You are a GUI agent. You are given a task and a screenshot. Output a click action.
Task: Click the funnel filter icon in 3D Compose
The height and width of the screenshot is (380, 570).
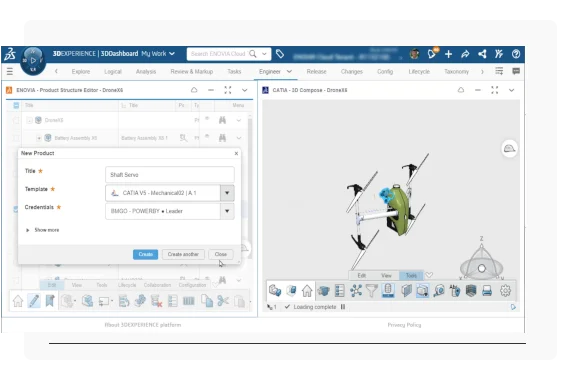pos(372,291)
